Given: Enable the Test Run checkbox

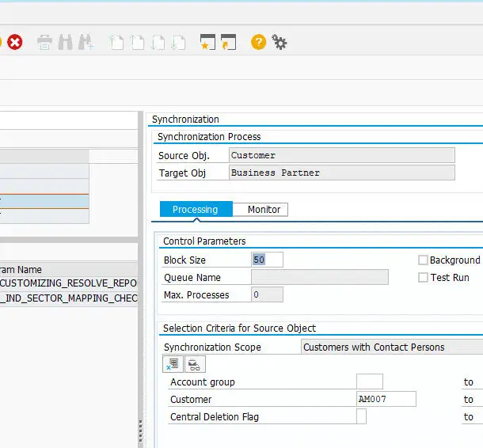Looking at the screenshot, I should 423,277.
